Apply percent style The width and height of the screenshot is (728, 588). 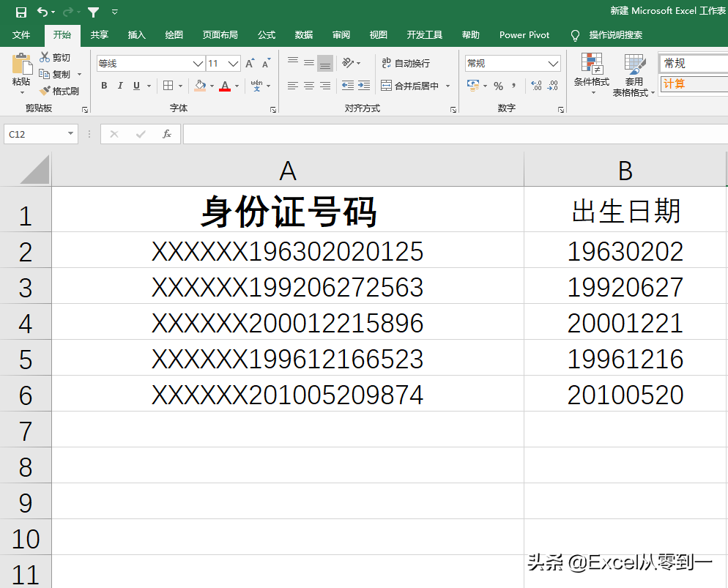(499, 86)
